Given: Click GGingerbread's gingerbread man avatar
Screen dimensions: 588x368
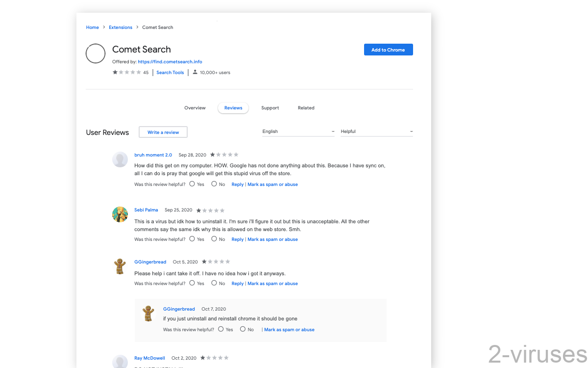Looking at the screenshot, I should pos(120,266).
